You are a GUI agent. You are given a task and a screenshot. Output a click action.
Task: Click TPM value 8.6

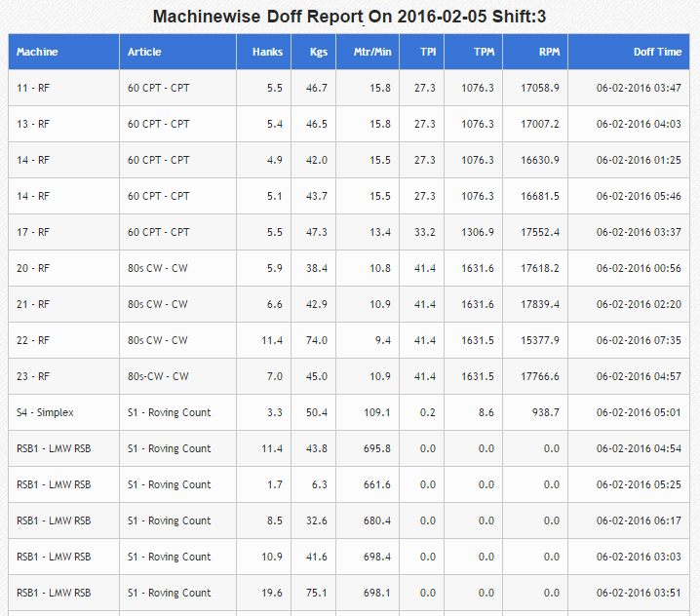click(x=486, y=412)
